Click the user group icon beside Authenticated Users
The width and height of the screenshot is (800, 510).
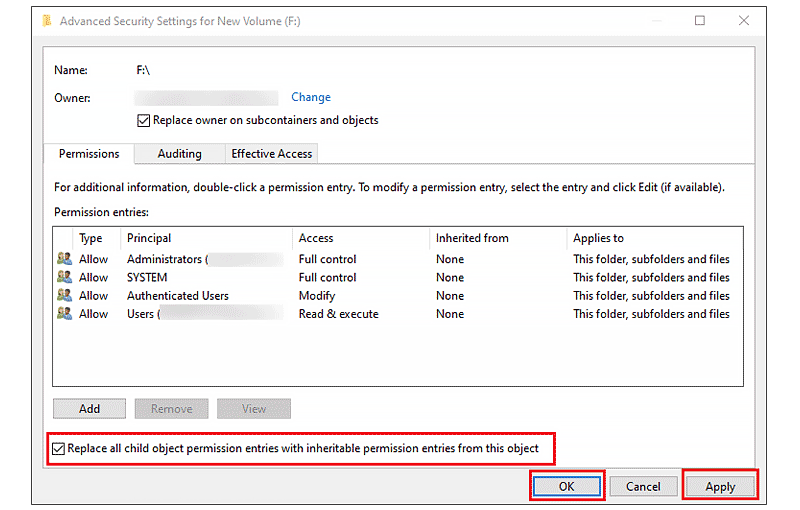coord(64,295)
